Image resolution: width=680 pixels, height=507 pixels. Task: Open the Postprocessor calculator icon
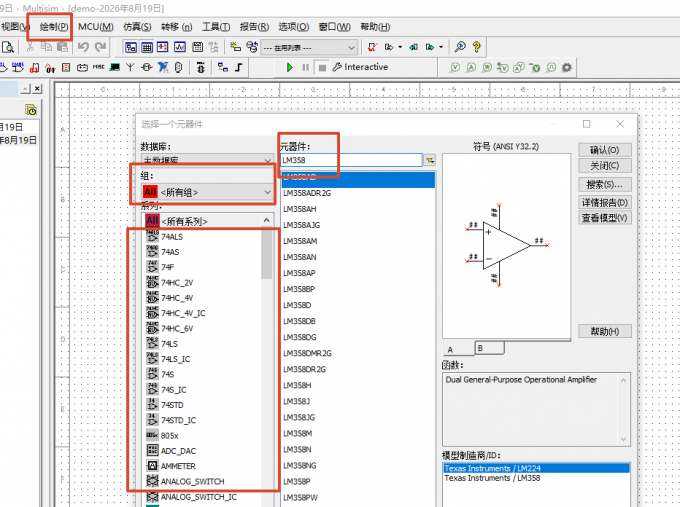click(197, 47)
